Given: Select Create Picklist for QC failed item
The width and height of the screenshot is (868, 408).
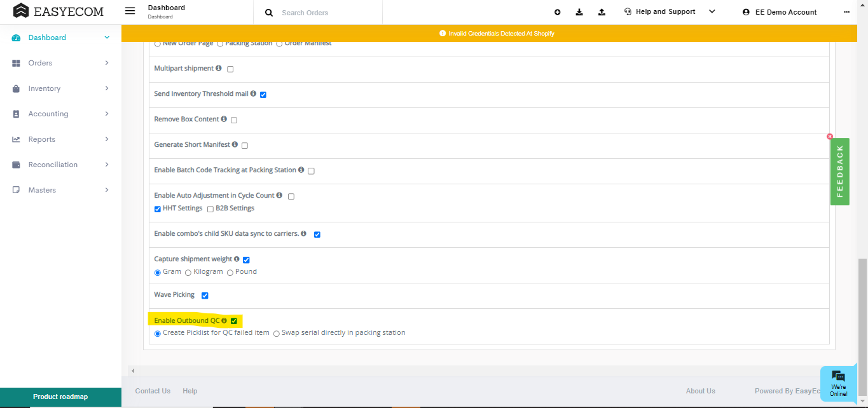Looking at the screenshot, I should pyautogui.click(x=158, y=334).
